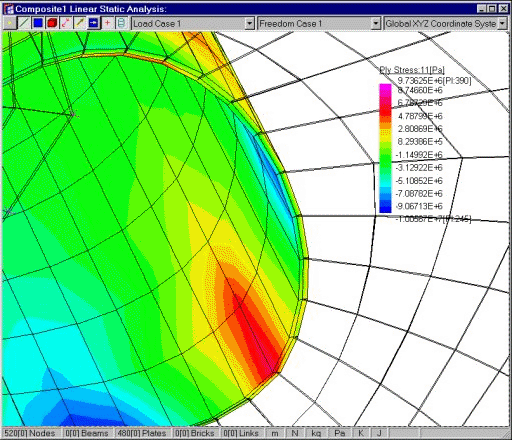The image size is (512, 440).
Task: Minimize the Composite1 analysis window
Action: click(x=481, y=9)
